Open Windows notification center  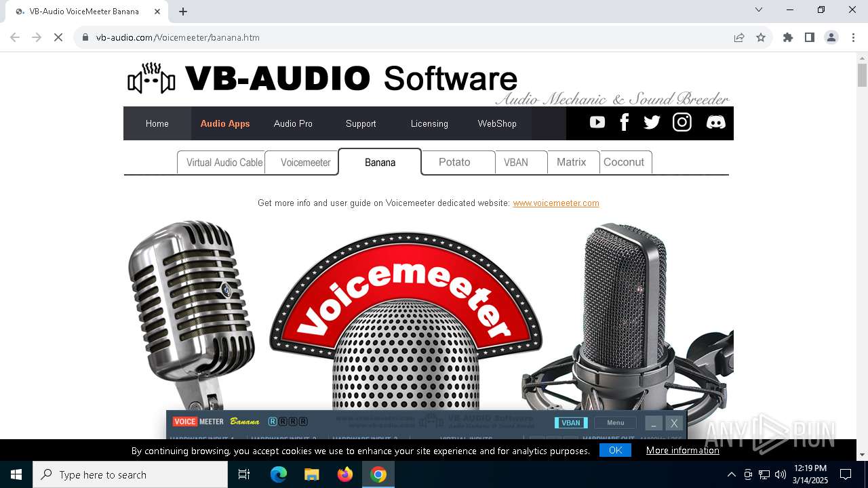[846, 474]
